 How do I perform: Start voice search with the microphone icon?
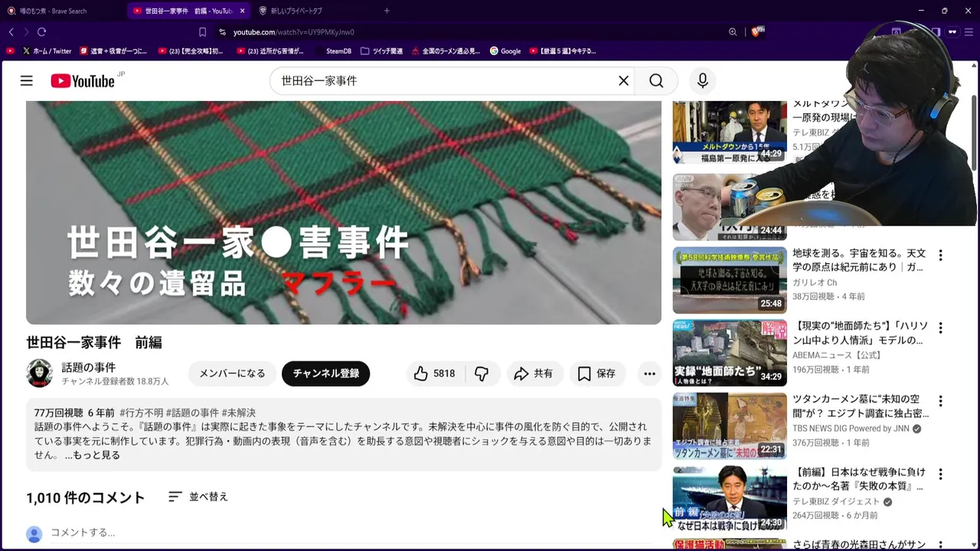[703, 80]
